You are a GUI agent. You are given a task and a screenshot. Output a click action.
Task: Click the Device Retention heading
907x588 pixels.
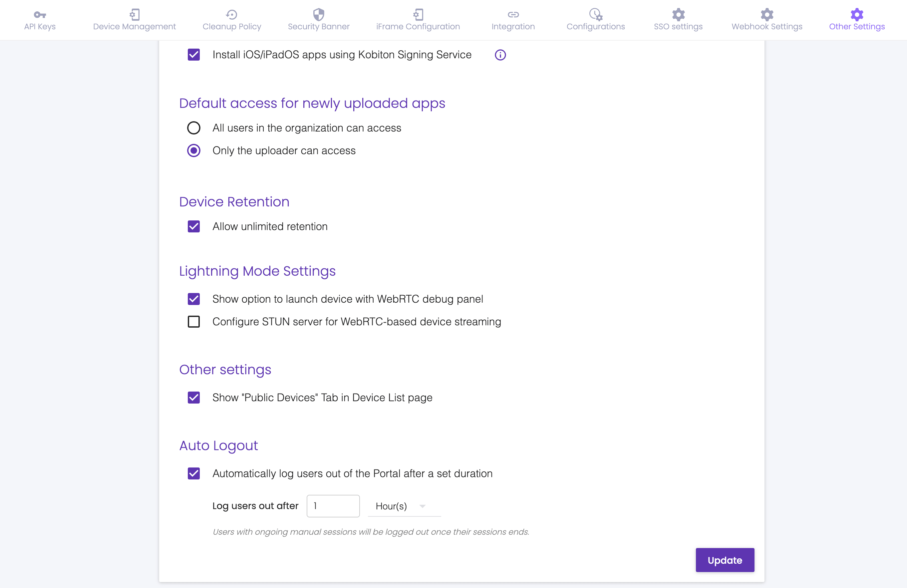(x=234, y=201)
